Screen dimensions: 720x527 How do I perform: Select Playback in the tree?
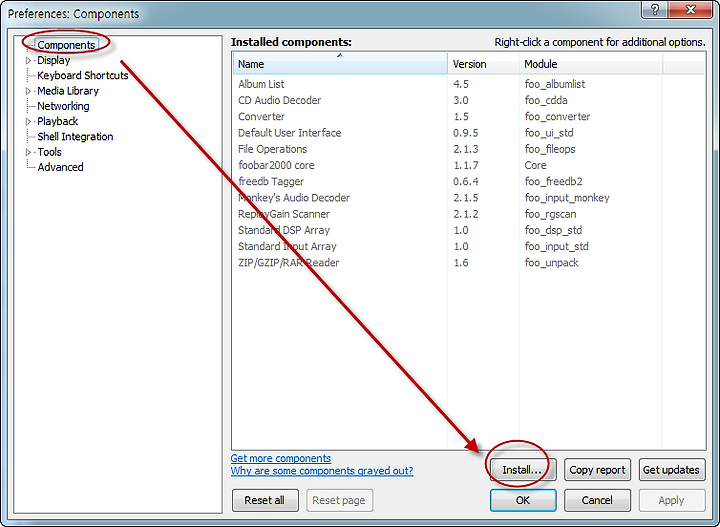tap(58, 122)
